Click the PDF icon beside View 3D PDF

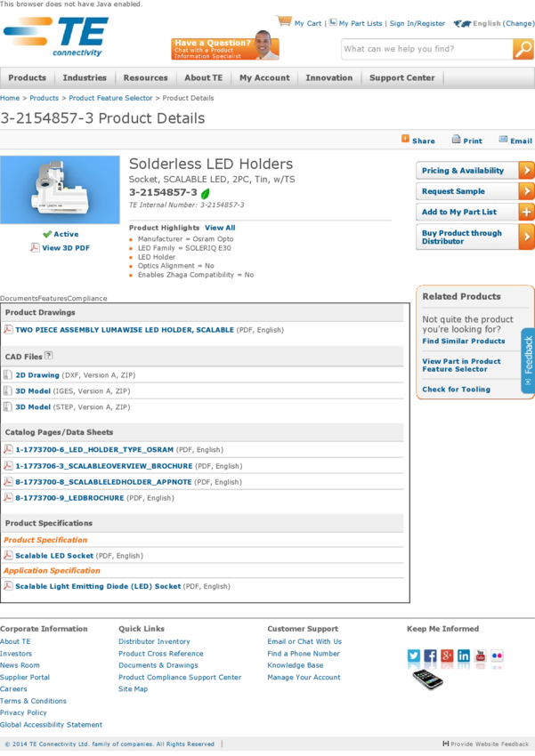point(35,247)
